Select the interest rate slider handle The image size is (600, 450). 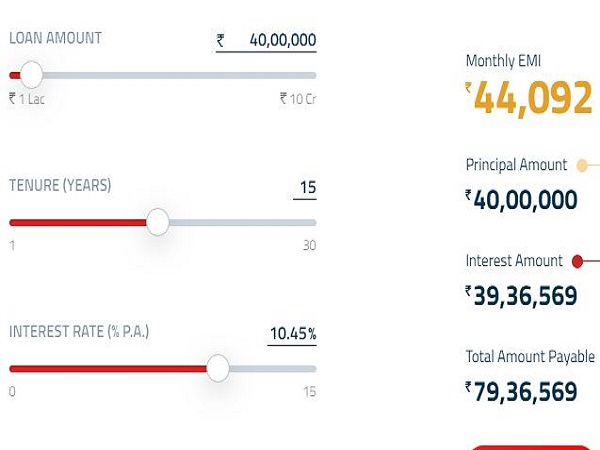(x=217, y=368)
